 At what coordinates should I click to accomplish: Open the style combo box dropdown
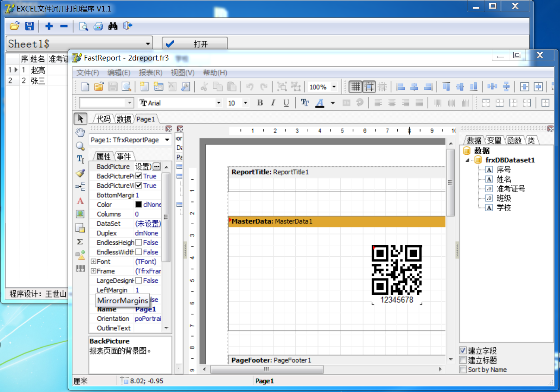click(129, 103)
